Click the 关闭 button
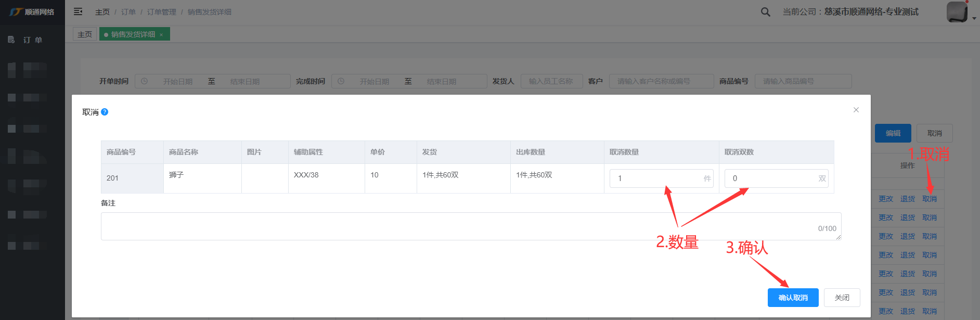 pos(842,298)
